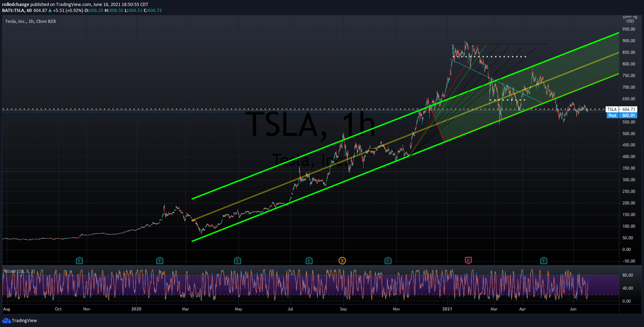Click the 2021 label on time axis
The image size is (644, 327).
[447, 309]
